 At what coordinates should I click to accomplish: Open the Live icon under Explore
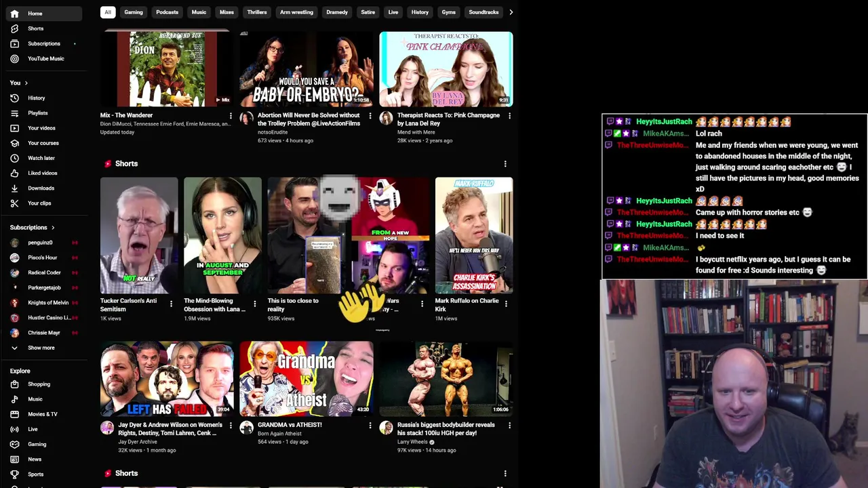(14, 429)
